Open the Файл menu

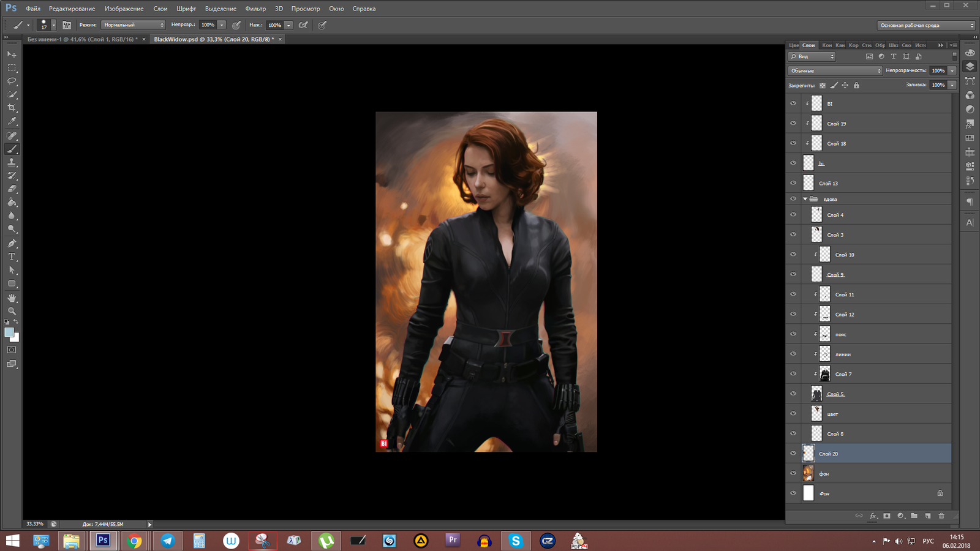pos(33,9)
